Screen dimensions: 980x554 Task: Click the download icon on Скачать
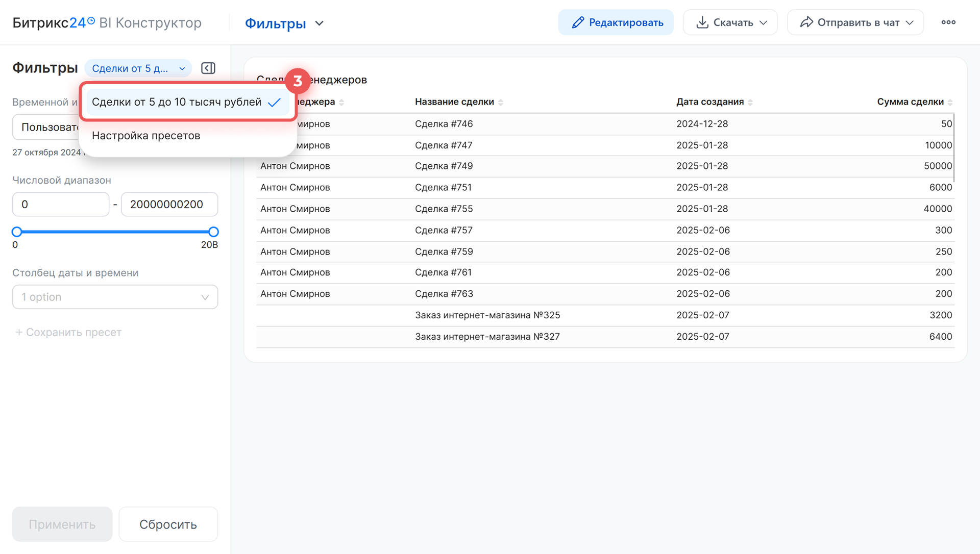702,22
